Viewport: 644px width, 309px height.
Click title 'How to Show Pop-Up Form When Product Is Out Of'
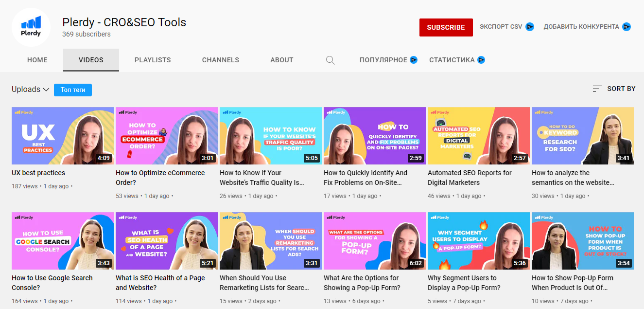click(x=573, y=283)
